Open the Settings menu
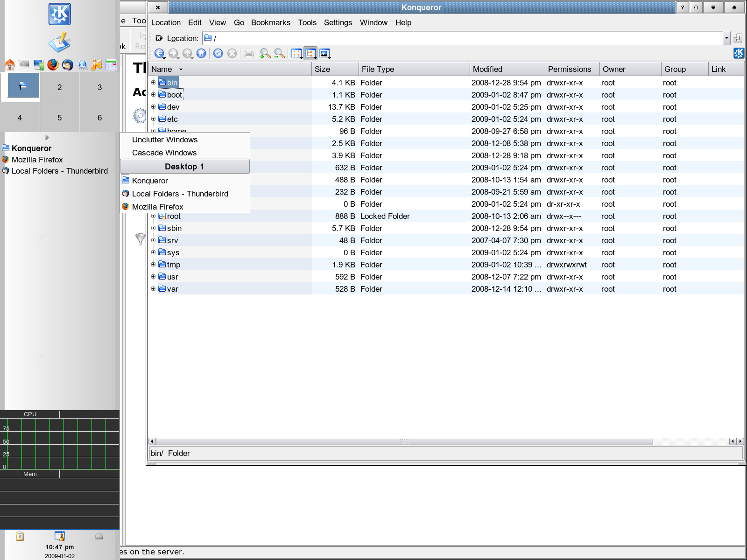 [x=338, y=22]
